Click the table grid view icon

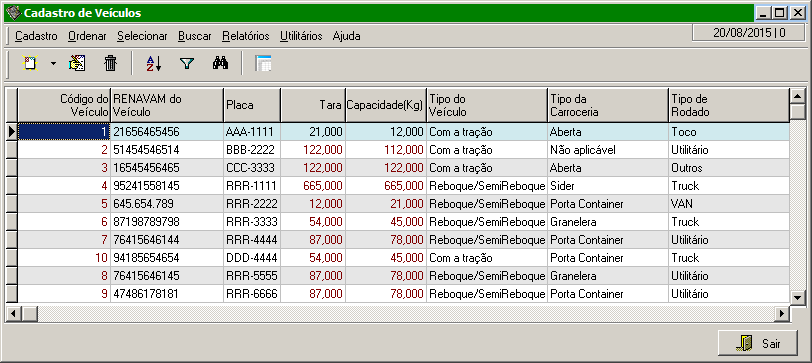263,63
